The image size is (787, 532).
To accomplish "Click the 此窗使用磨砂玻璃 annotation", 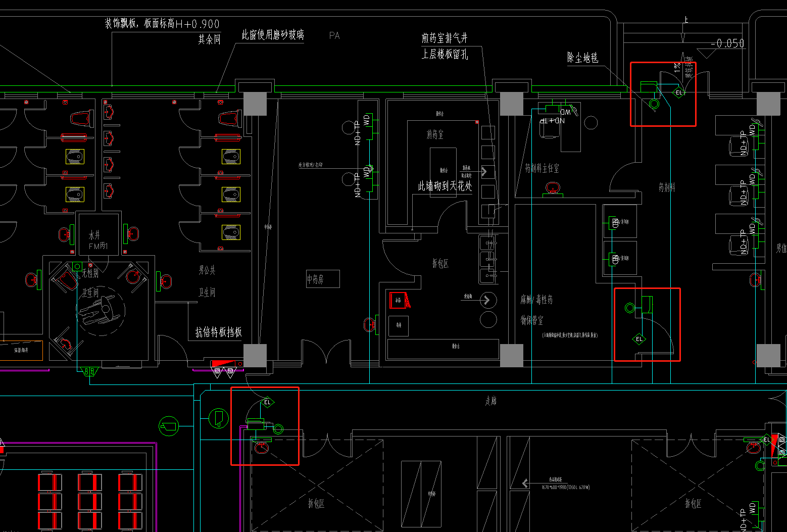I will 273,35.
